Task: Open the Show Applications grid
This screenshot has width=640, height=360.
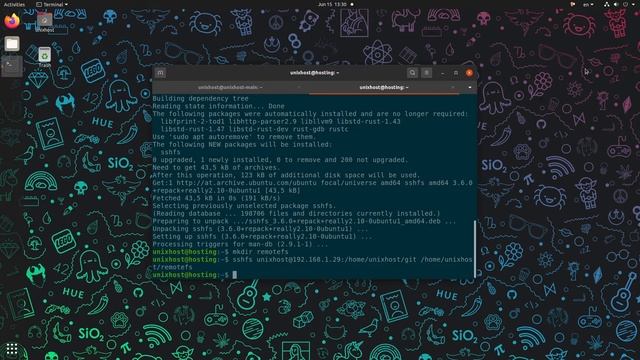Action: [x=12, y=349]
